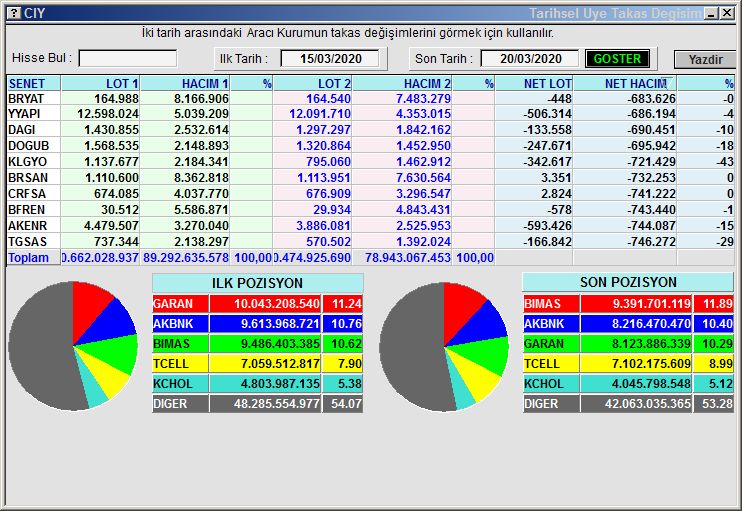Click yellow TCELL entry in ILK POZISYON legend
742x511 pixels.
236,364
